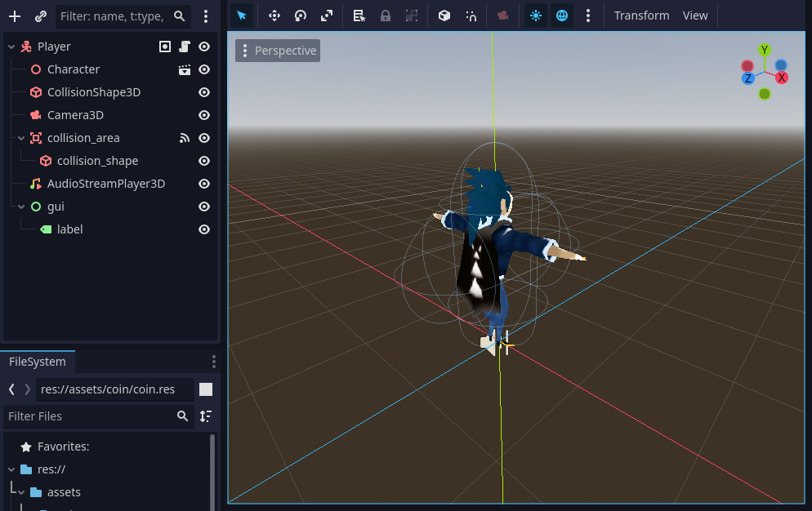Toggle preview sunlight in viewport toolbar
The height and width of the screenshot is (511, 812).
[535, 16]
